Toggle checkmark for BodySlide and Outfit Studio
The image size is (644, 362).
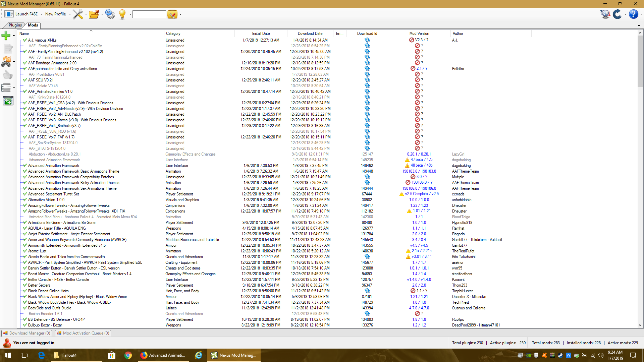25,308
